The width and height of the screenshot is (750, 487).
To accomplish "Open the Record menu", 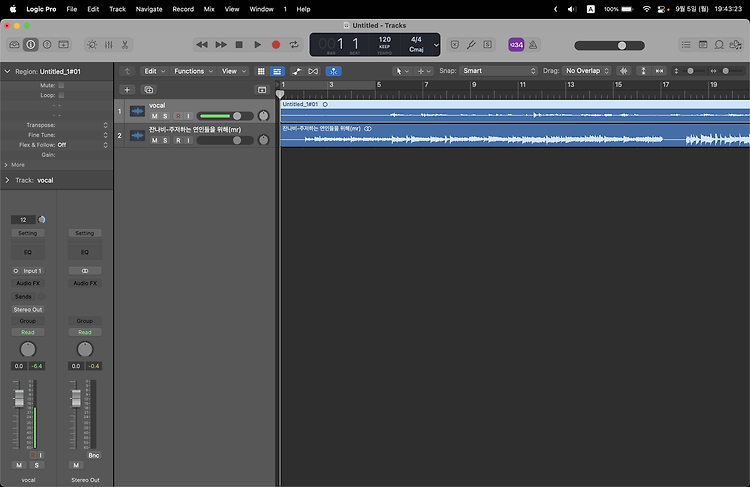I will (x=183, y=9).
